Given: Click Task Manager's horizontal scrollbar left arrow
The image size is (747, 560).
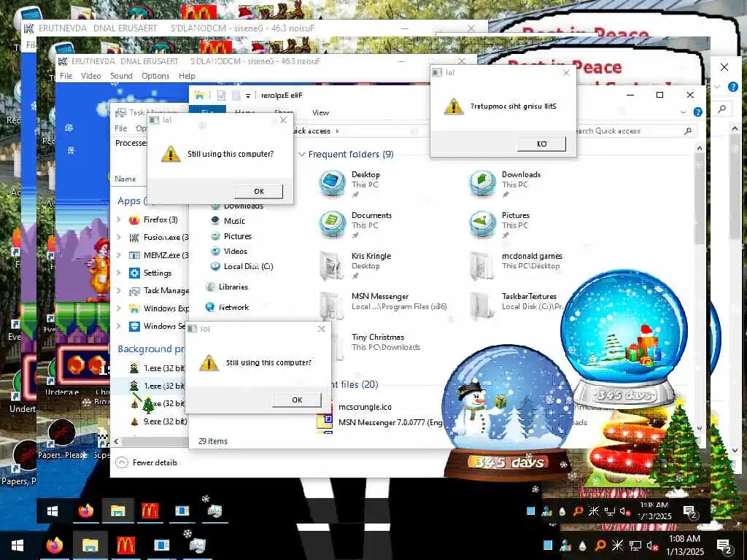Looking at the screenshot, I should click(116, 441).
